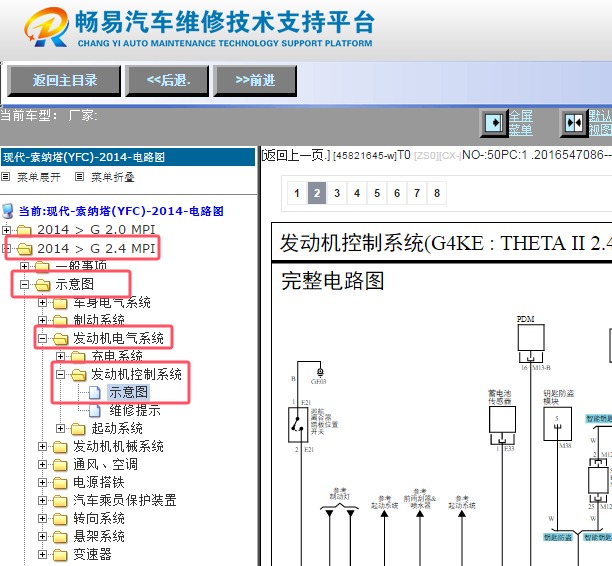Image resolution: width=612 pixels, height=566 pixels.
Task: Open 转向系统 tree item
Action: click(x=99, y=518)
